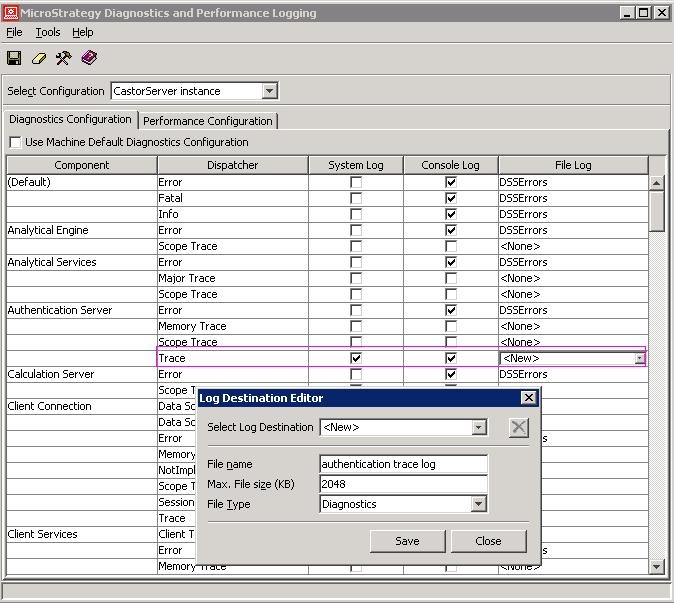
Task: Click the Save floppy disk toolbar icon
Action: pos(14,58)
